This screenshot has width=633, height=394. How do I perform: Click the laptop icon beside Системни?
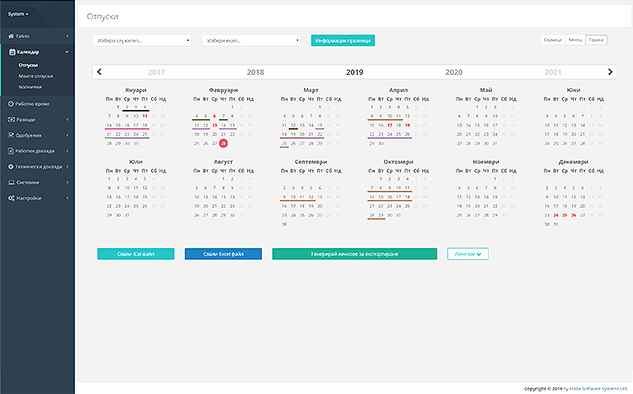tap(11, 182)
